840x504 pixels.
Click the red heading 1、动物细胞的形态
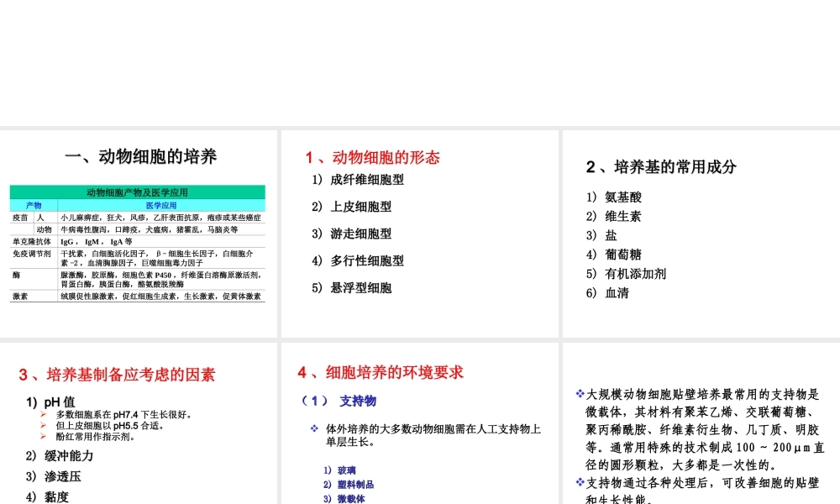[372, 157]
